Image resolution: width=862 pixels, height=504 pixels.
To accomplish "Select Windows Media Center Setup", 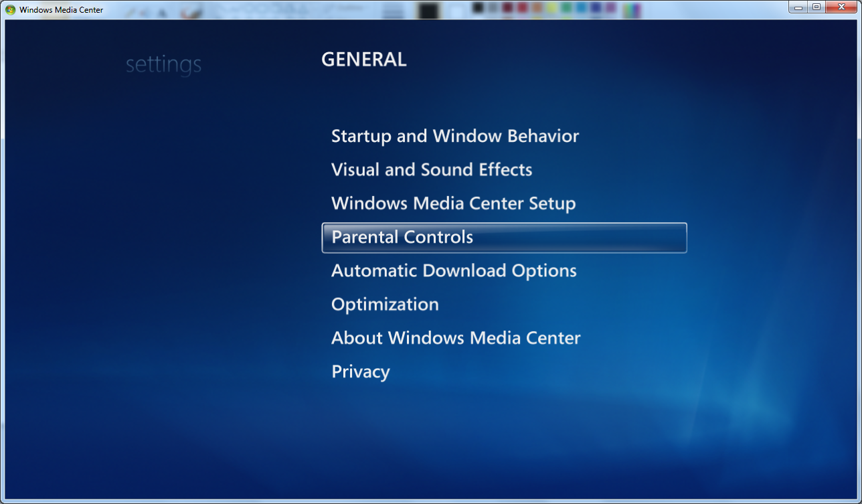I will [454, 203].
